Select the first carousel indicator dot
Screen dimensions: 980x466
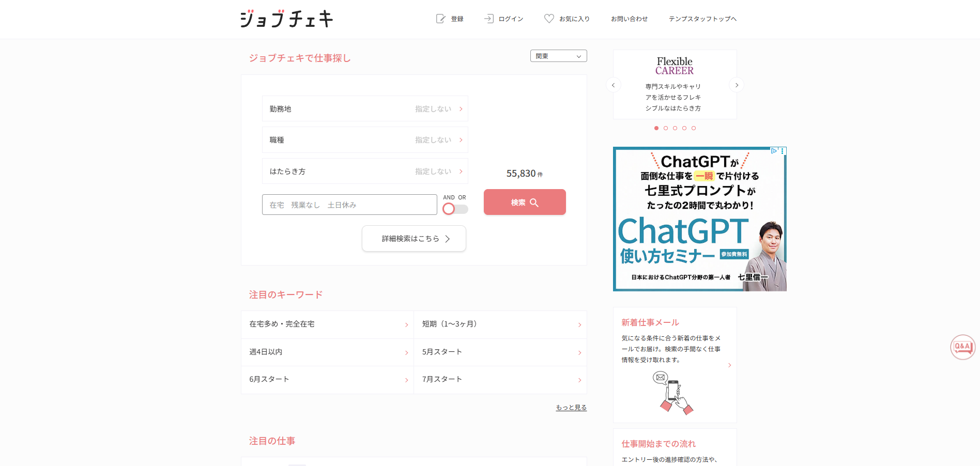(656, 128)
